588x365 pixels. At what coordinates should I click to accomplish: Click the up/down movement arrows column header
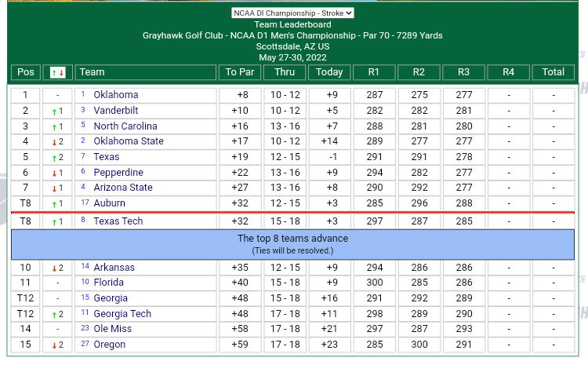[57, 72]
